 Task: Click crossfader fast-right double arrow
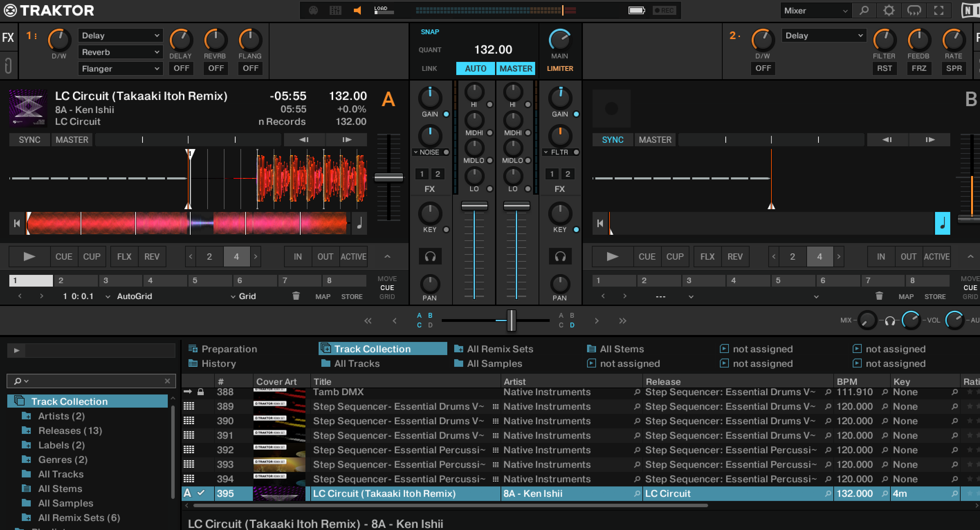(x=622, y=321)
